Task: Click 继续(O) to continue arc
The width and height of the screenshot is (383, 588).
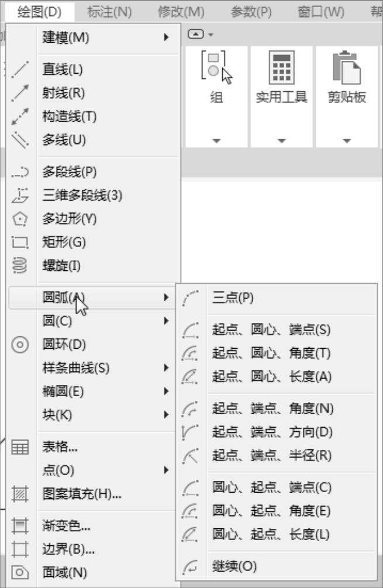Action: 234,566
